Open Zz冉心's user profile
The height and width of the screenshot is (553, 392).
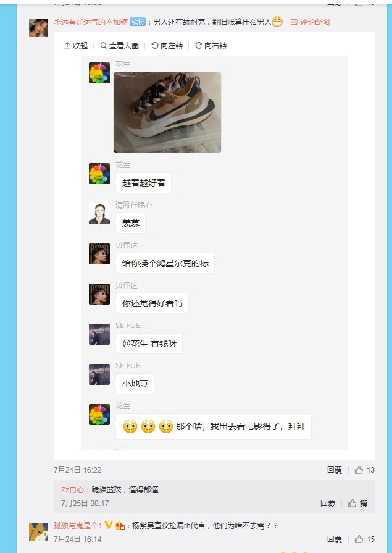coord(73,489)
